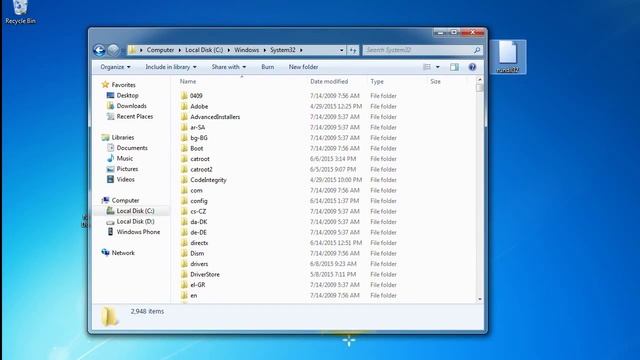Select the Dism folder icon

coord(184,253)
